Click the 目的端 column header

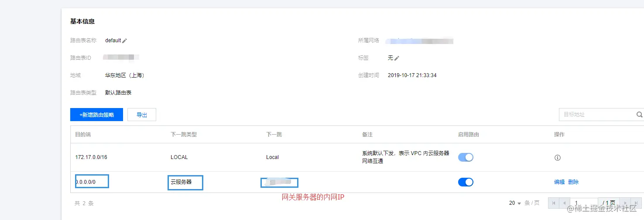(x=83, y=135)
